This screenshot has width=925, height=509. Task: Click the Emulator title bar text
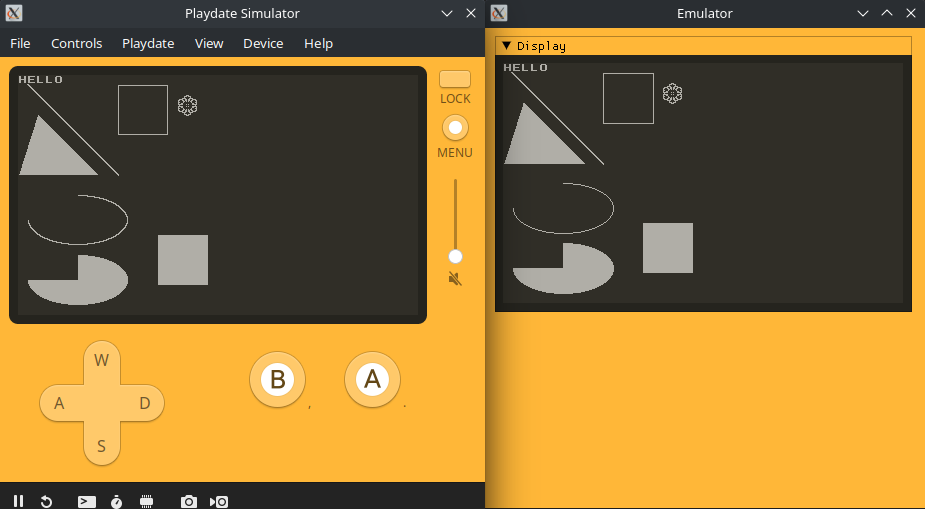(704, 14)
